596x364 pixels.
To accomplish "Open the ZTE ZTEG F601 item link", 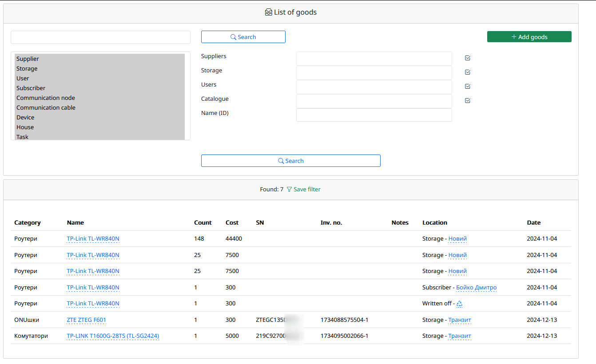I will click(86, 320).
